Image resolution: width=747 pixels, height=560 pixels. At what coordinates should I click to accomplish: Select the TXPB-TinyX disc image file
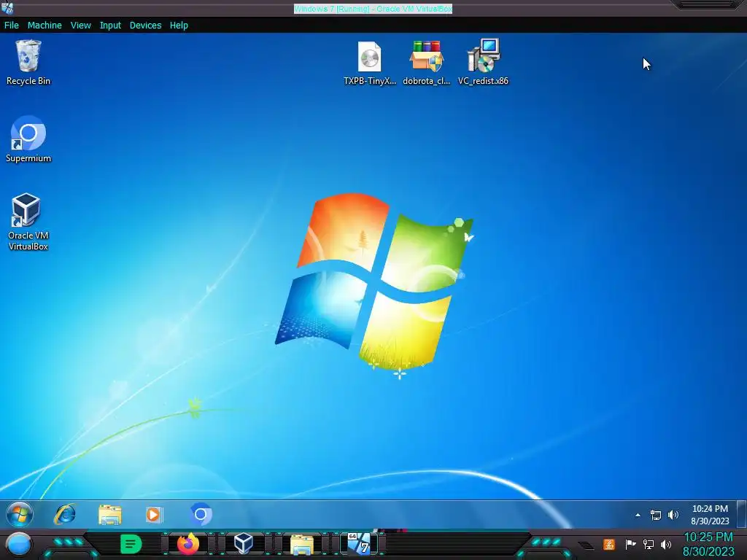(370, 63)
